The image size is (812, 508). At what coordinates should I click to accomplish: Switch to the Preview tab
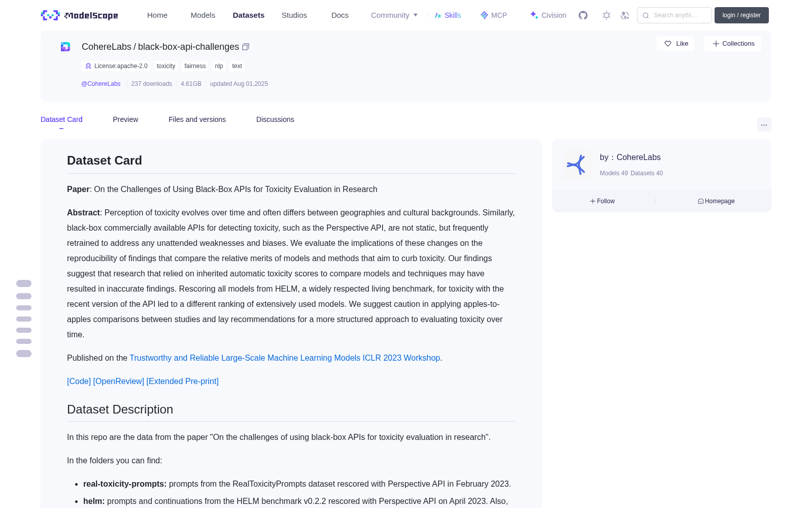pos(125,119)
